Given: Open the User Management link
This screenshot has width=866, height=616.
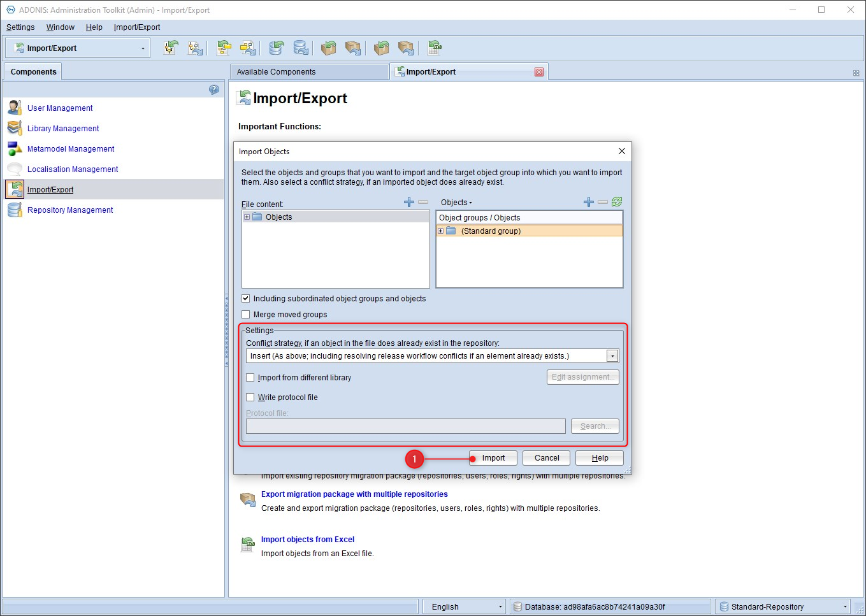Looking at the screenshot, I should coord(60,108).
